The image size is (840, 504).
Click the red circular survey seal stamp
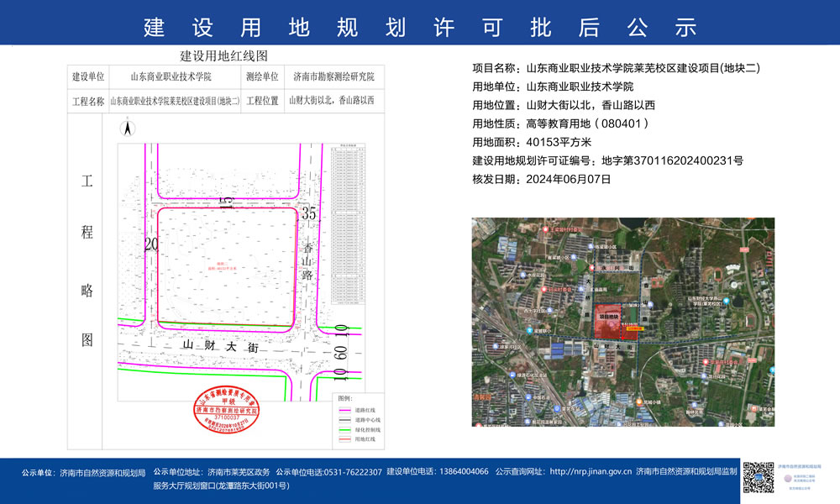coord(227,410)
